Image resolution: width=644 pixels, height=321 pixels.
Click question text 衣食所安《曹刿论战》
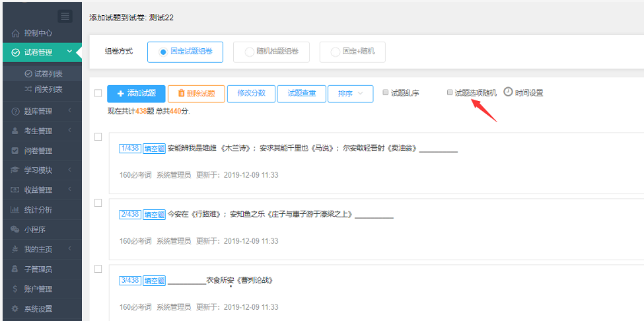[x=239, y=280]
